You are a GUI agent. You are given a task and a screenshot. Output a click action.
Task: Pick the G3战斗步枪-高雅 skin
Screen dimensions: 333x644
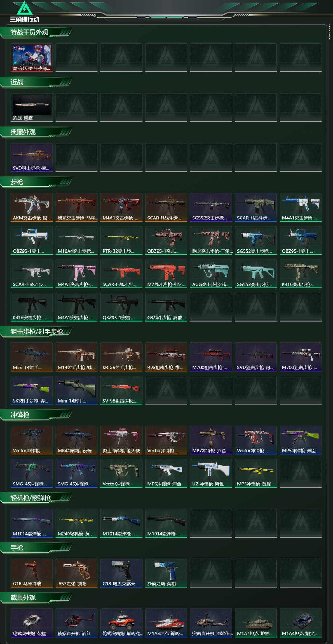[x=166, y=307]
